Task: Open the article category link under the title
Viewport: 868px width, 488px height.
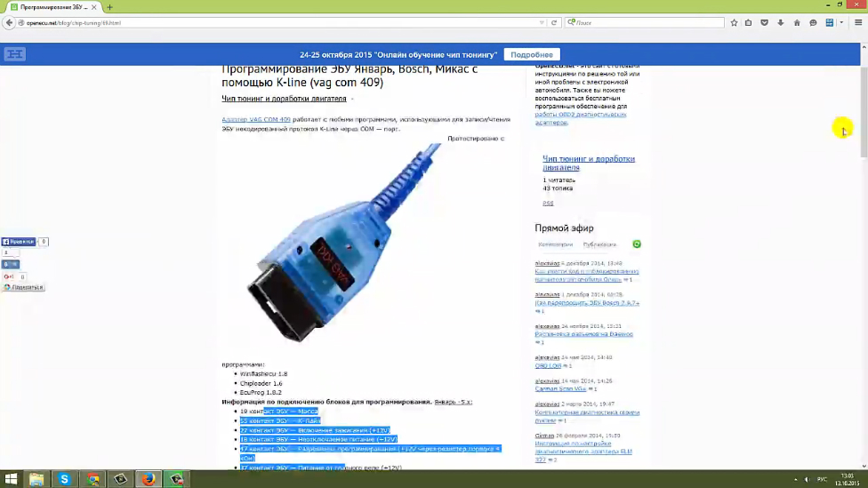Action: click(284, 99)
